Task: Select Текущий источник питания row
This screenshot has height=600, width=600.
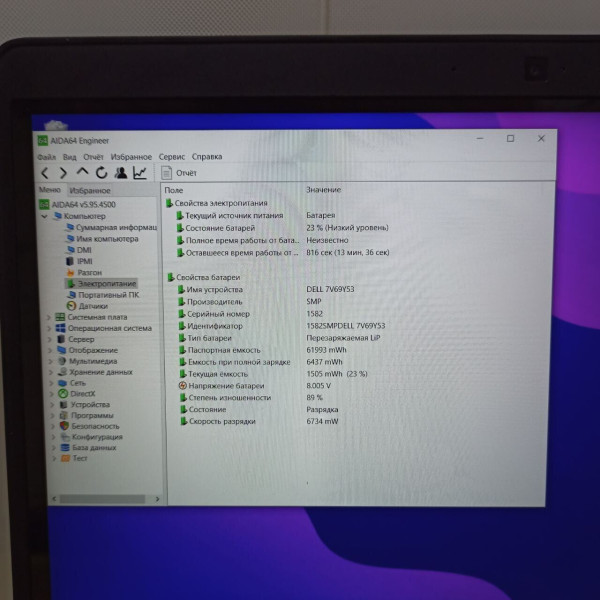Action: coord(230,215)
